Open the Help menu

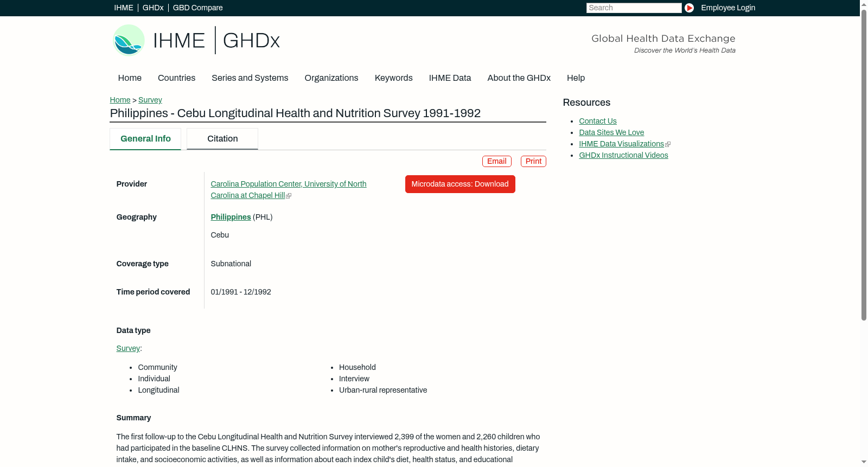point(576,78)
